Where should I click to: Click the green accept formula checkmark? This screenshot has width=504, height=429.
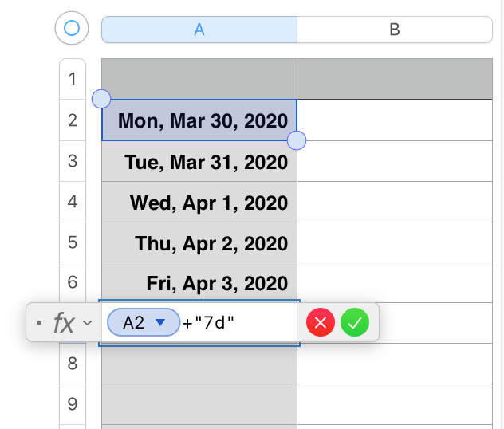coord(355,323)
